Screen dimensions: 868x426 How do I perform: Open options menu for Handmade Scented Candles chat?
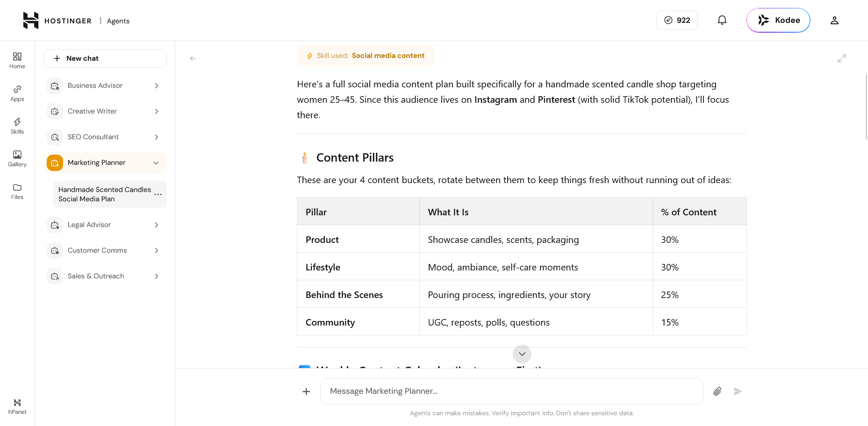158,194
